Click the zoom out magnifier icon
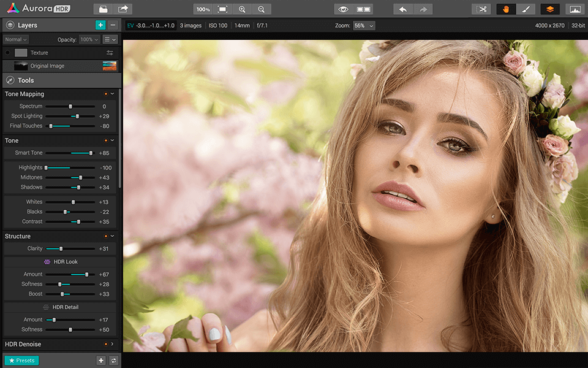Viewport: 588px width, 368px height. coord(262,9)
